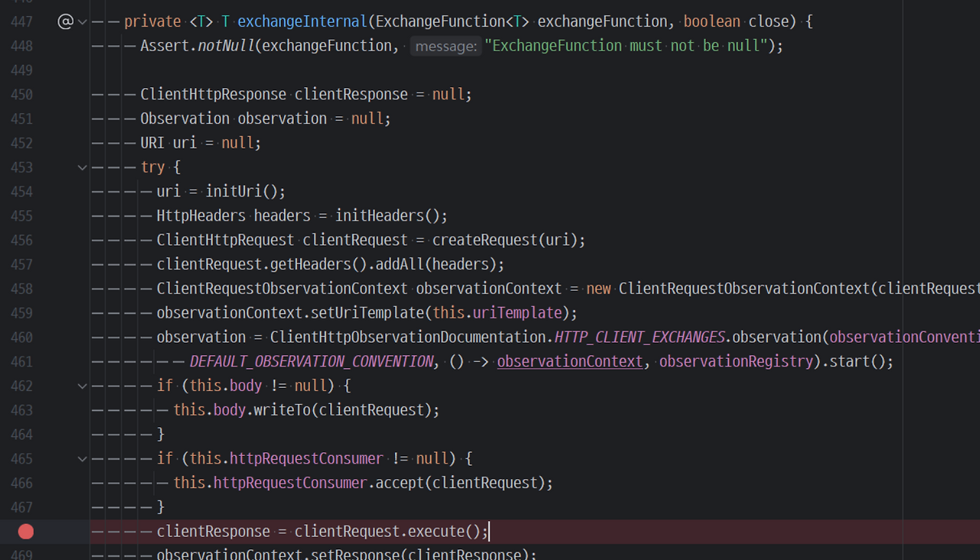The image size is (980, 560).
Task: Click the HTTP_CLIENT_EXCHANGES constant
Action: [x=640, y=337]
